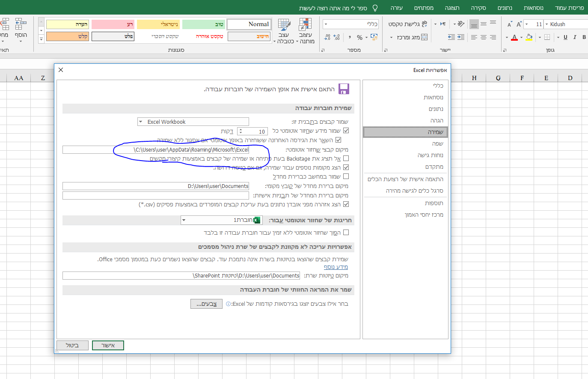This screenshot has height=379, width=588.
Task: Expand the cell styles gallery More arrow
Action: click(41, 39)
